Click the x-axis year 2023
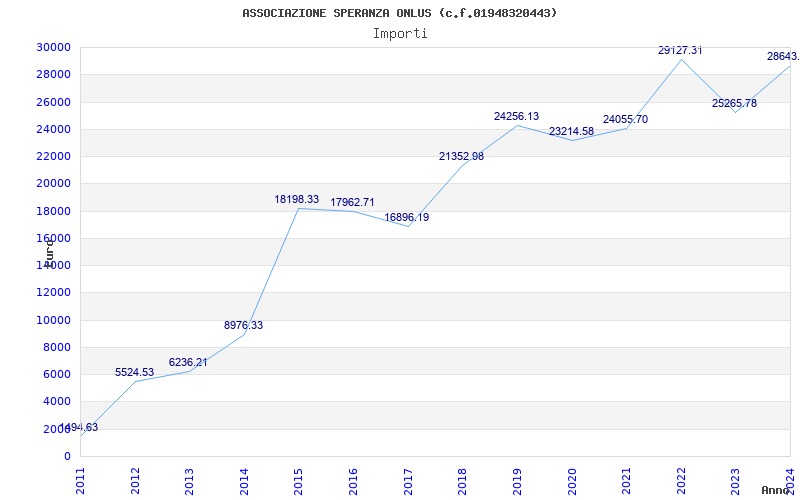The width and height of the screenshot is (800, 500). click(x=735, y=481)
